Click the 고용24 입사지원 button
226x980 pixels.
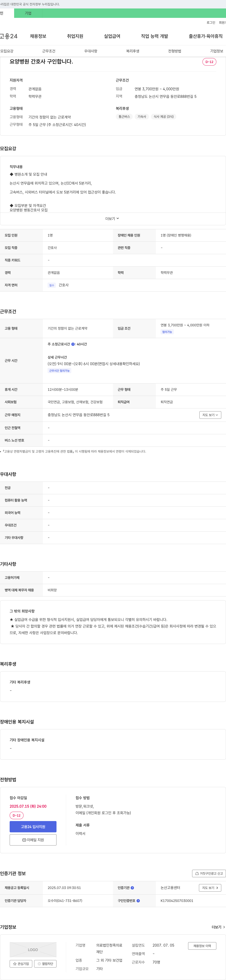click(x=33, y=827)
